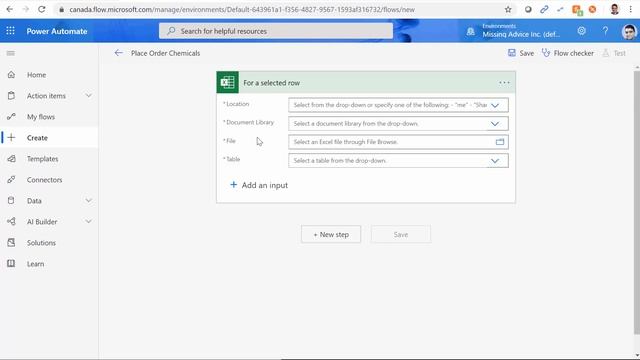640x360 pixels.
Task: Open Home in the left navigation
Action: click(x=49, y=75)
